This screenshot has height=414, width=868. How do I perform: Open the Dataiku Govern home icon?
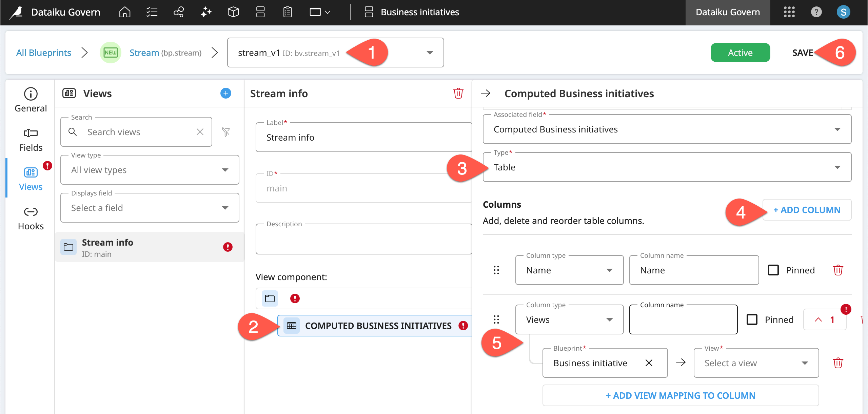coord(124,12)
